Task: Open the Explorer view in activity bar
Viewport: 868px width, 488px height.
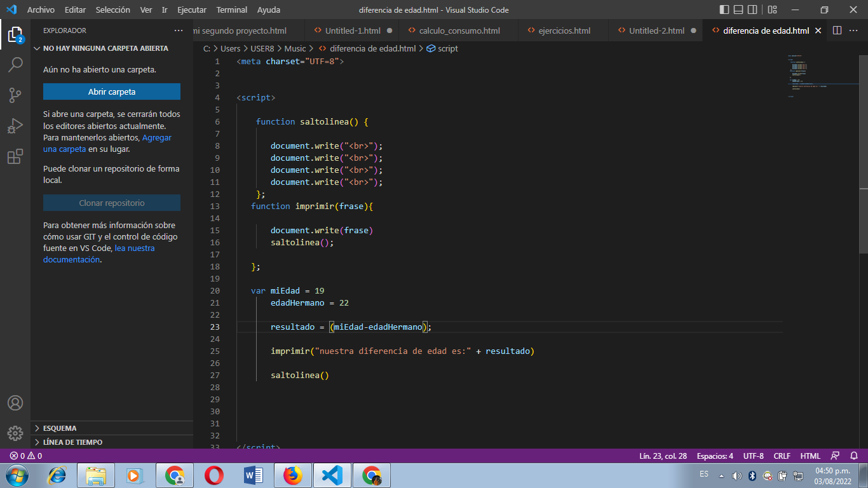Action: (x=15, y=34)
